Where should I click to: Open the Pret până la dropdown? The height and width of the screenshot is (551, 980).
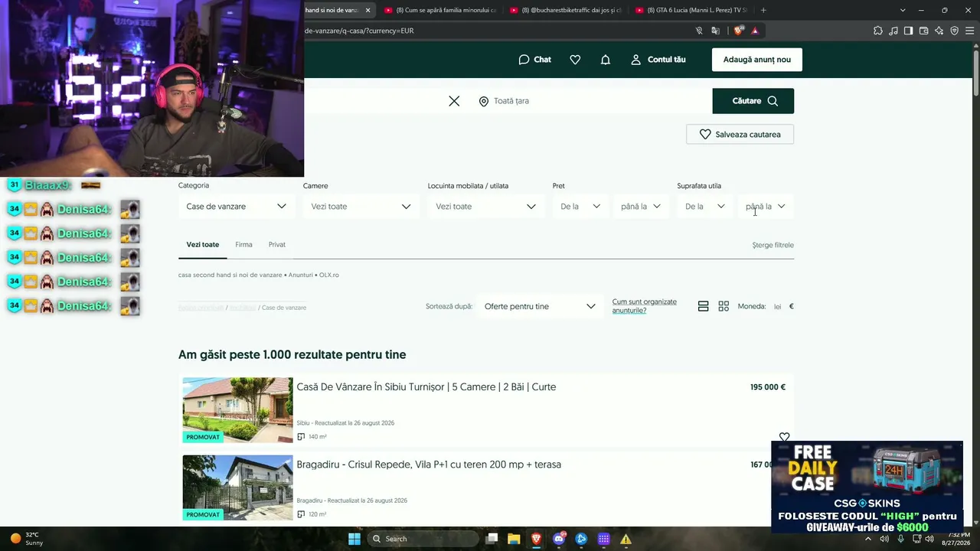point(641,207)
